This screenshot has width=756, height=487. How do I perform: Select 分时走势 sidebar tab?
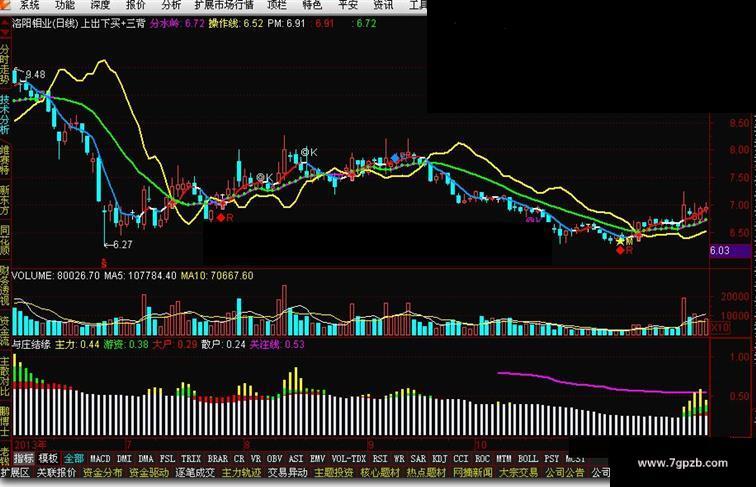[x=5, y=64]
